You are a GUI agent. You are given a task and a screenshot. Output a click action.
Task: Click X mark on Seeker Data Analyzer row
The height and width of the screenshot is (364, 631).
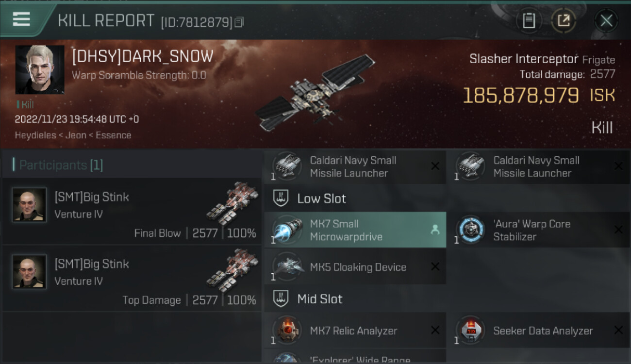(x=618, y=331)
